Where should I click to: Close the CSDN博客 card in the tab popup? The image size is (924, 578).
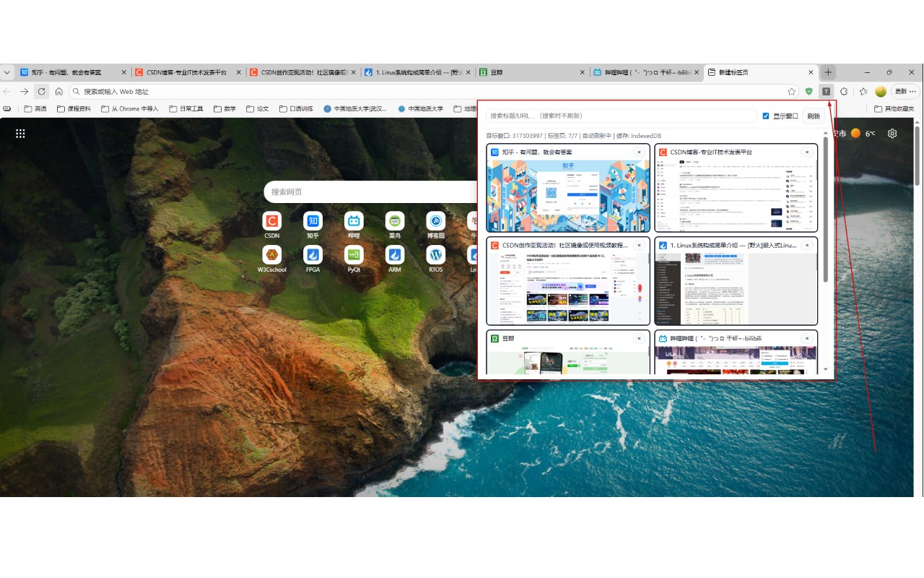807,152
